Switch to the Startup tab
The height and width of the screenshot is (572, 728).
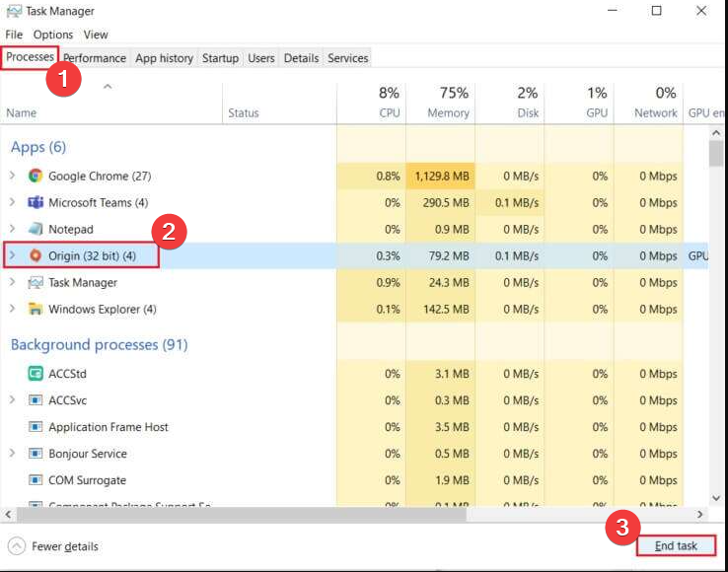tap(220, 58)
